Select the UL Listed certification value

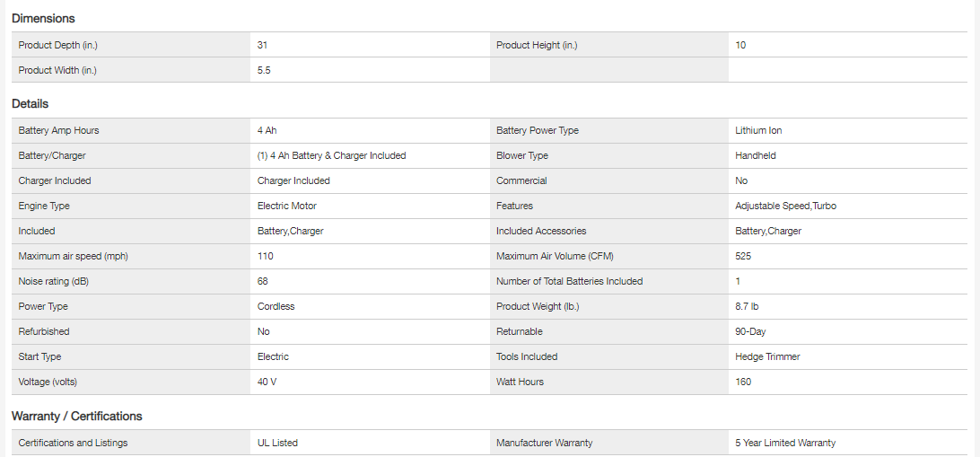pyautogui.click(x=277, y=443)
